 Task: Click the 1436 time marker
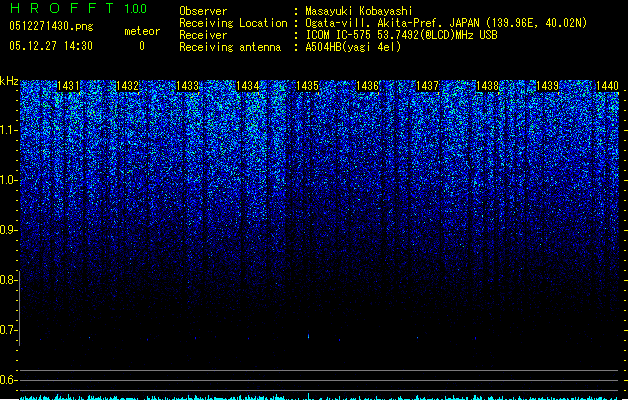(x=367, y=86)
